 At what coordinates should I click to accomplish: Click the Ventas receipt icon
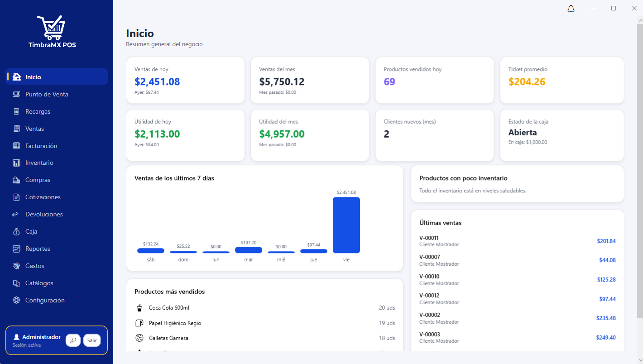(x=17, y=129)
